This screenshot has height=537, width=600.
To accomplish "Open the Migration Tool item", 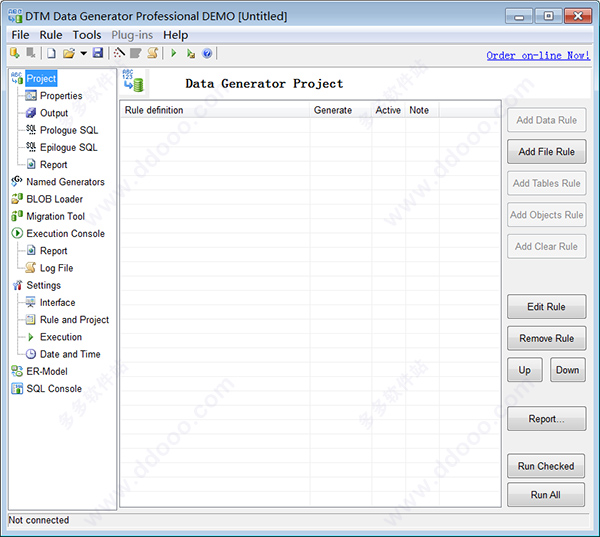I will click(x=55, y=216).
